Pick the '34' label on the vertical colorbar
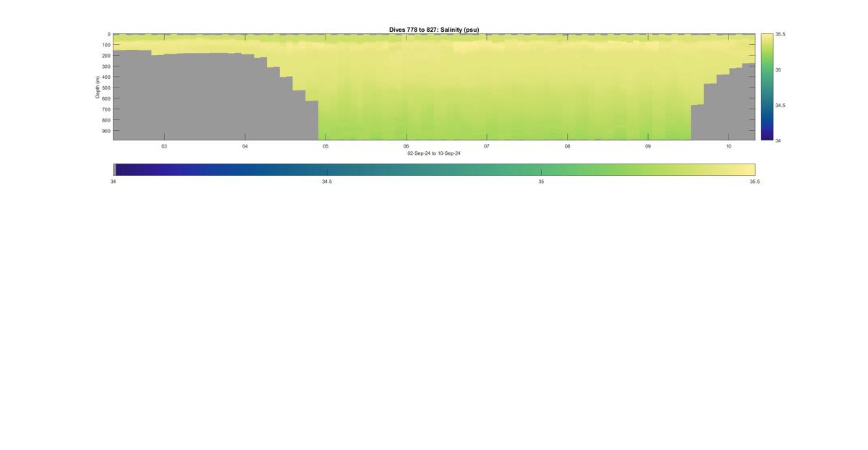The height and width of the screenshot is (450, 868). pos(778,140)
